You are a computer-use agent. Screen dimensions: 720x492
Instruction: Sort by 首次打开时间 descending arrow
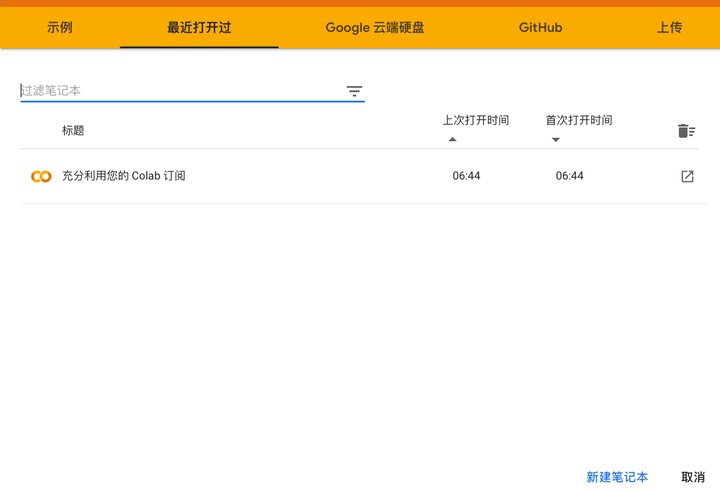(556, 140)
